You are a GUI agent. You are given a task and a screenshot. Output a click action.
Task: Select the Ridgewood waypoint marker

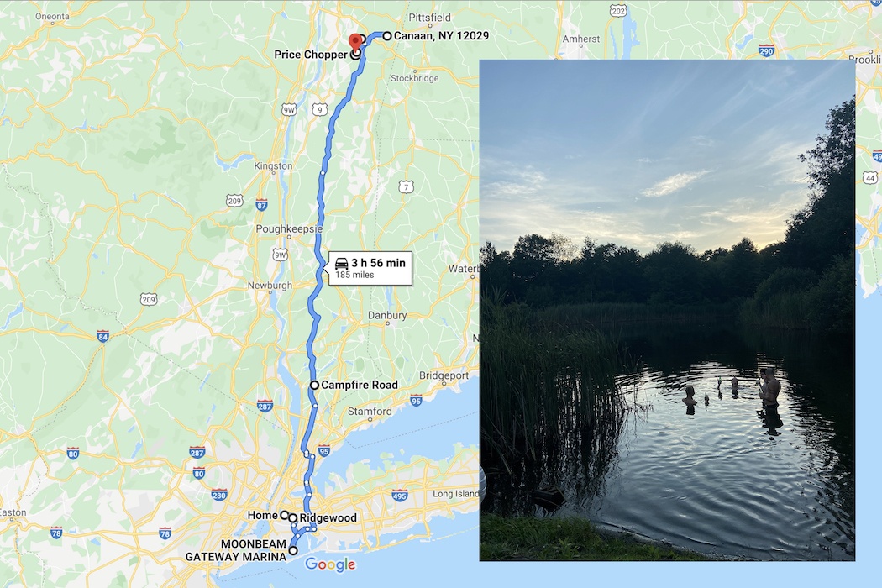(293, 518)
